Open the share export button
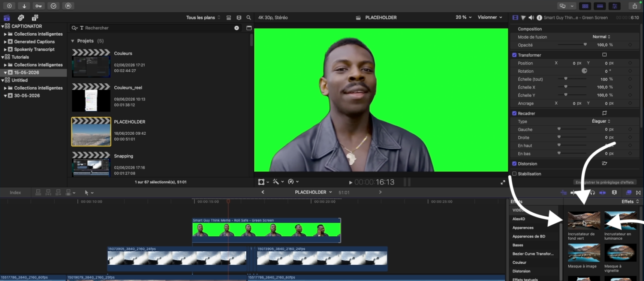The height and width of the screenshot is (281, 644). pyautogui.click(x=635, y=6)
